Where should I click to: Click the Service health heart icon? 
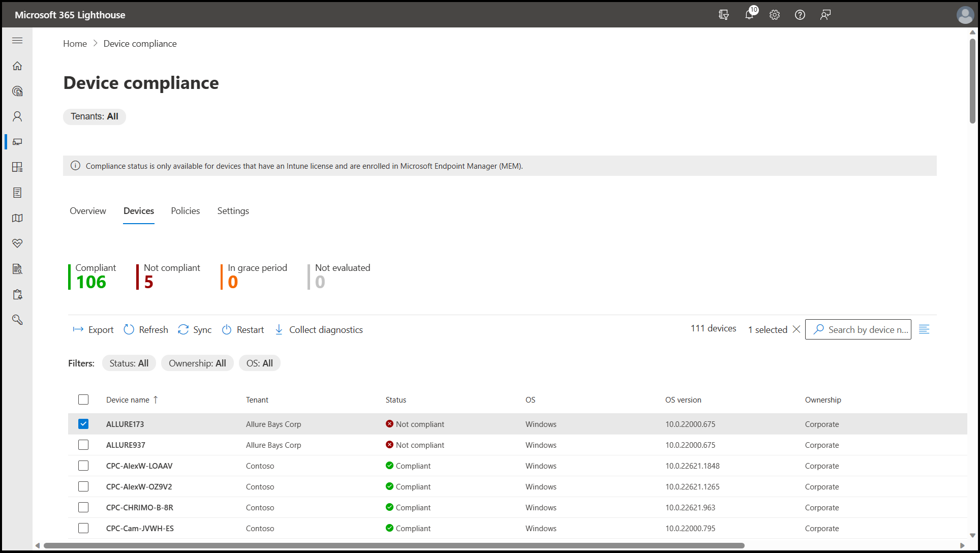pyautogui.click(x=17, y=243)
